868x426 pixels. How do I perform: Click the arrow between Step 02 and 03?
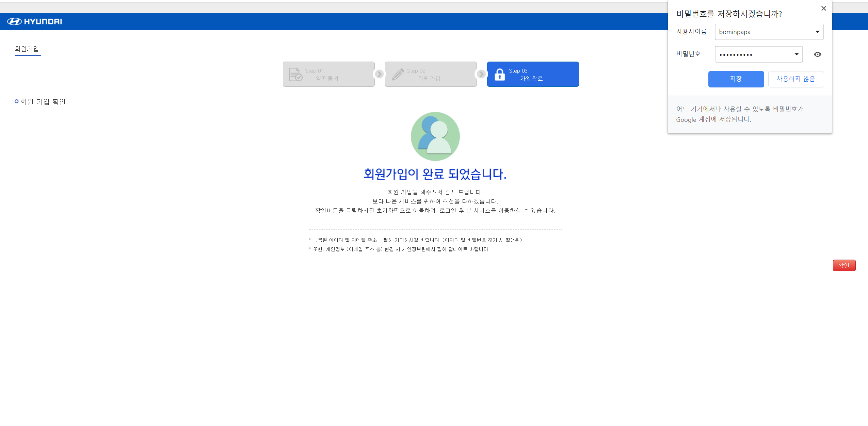(x=481, y=74)
